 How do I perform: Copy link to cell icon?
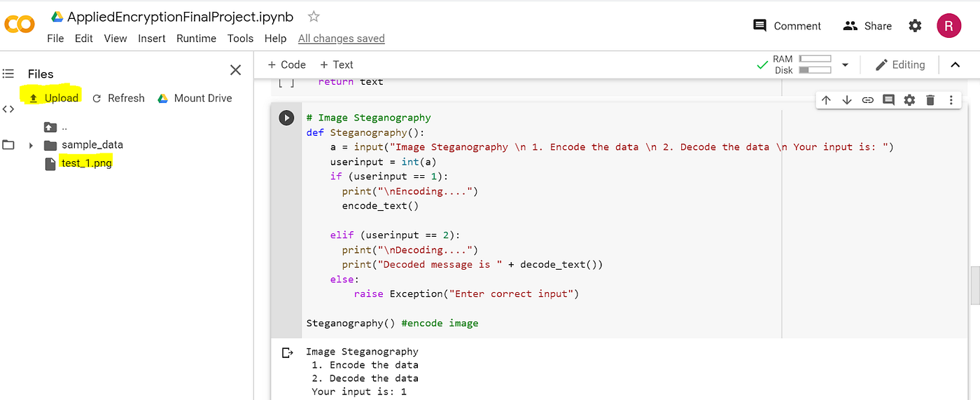[x=868, y=100]
